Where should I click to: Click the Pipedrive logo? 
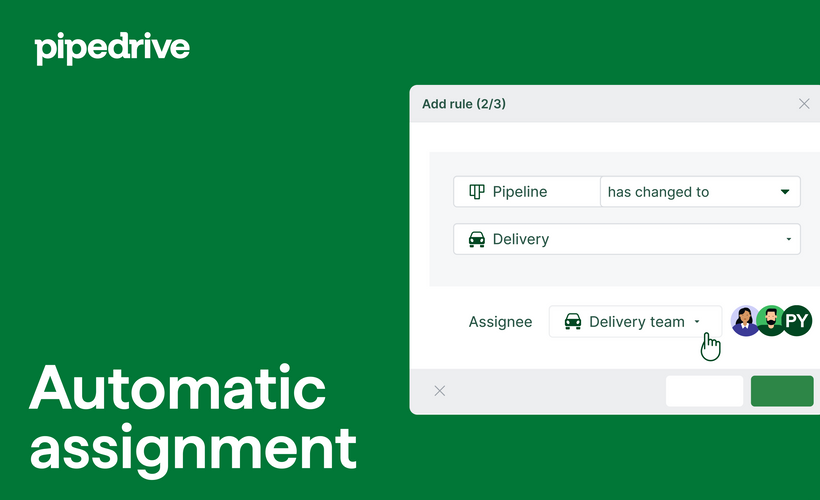[112, 48]
